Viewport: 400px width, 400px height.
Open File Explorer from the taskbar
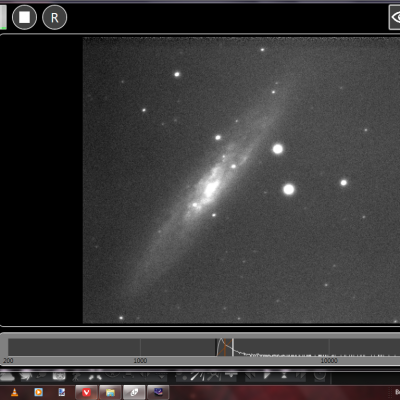click(110, 392)
